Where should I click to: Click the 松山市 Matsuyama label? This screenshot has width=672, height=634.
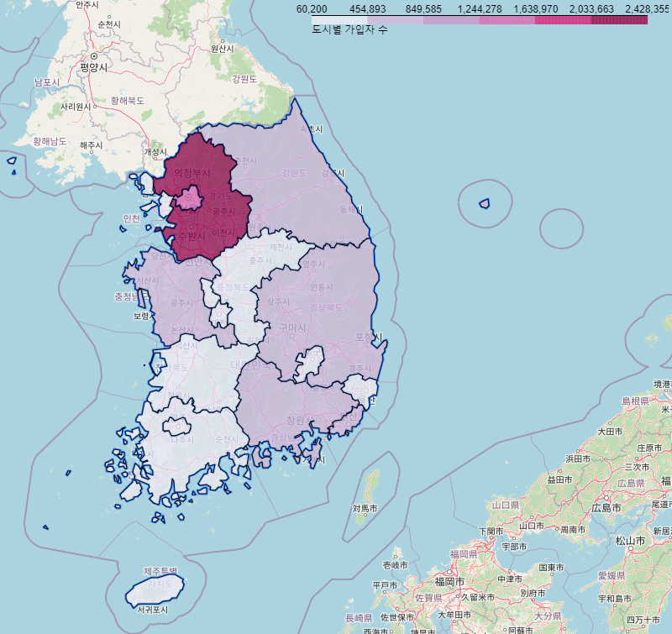tap(630, 541)
